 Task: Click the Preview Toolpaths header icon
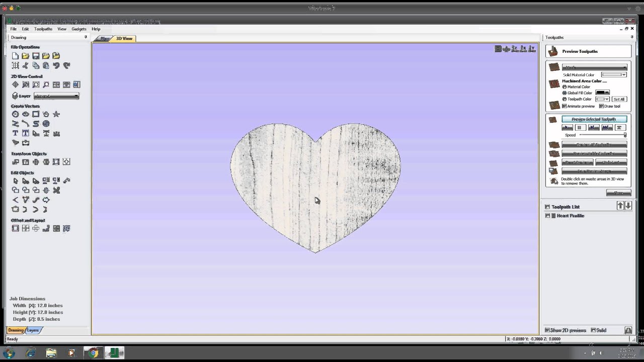point(553,51)
